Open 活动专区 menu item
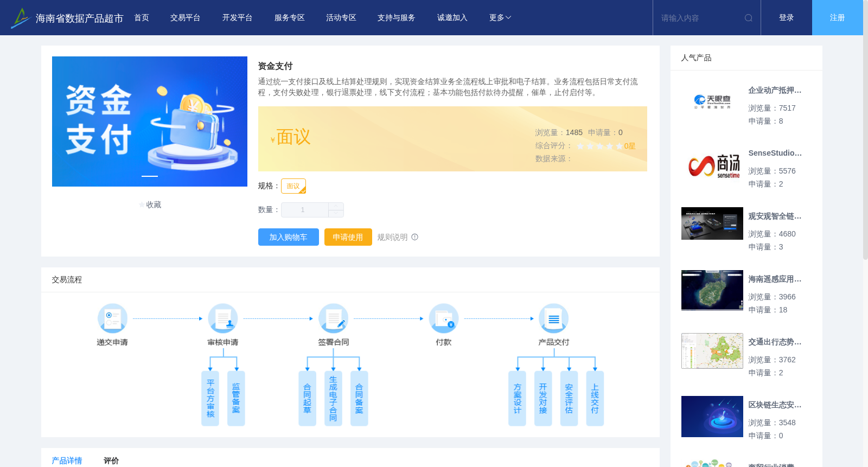The height and width of the screenshot is (467, 868). [x=341, y=18]
